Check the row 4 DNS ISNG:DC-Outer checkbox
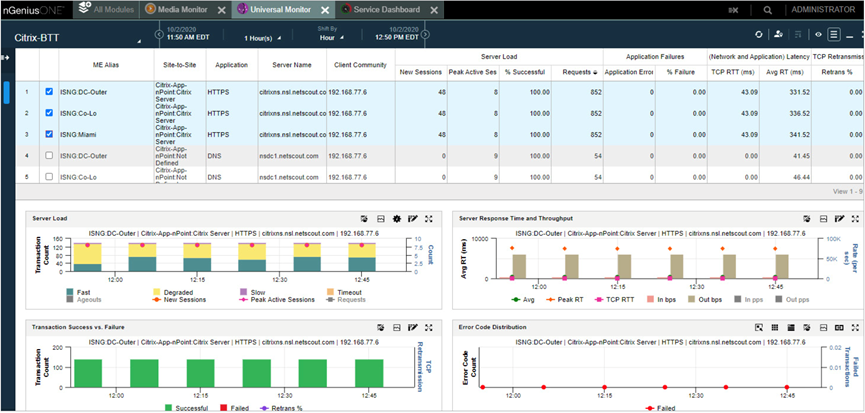Screen dimensions: 865x413 49,156
